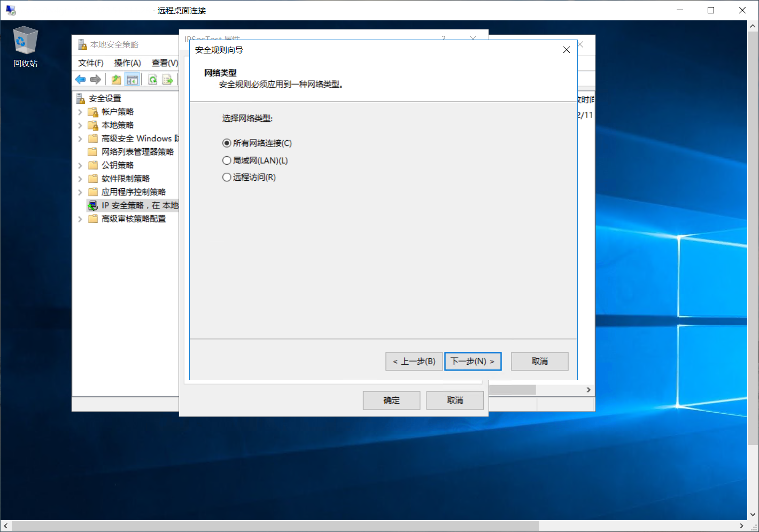Image resolution: width=759 pixels, height=532 pixels.
Task: Maximize the Remote Desktop Connection window
Action: pos(711,10)
